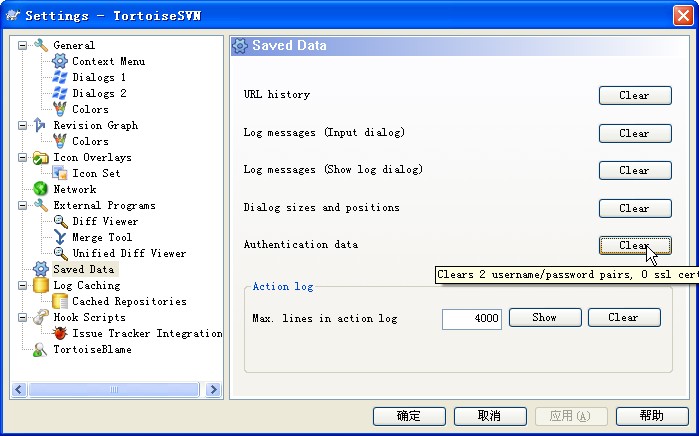Open the Context Menu settings page

click(108, 61)
